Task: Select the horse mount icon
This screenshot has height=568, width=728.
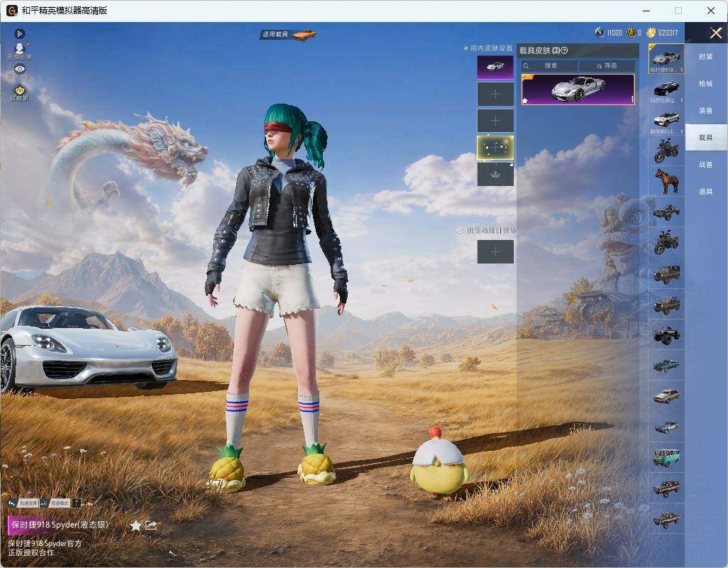Action: (x=666, y=182)
